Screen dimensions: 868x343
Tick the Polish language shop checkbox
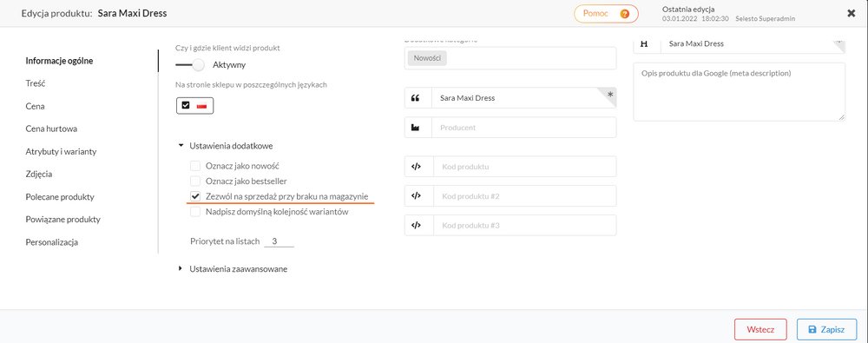click(x=186, y=105)
